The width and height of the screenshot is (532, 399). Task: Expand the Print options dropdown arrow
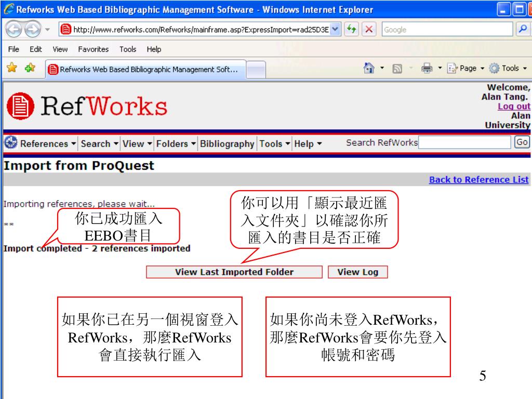[440, 68]
